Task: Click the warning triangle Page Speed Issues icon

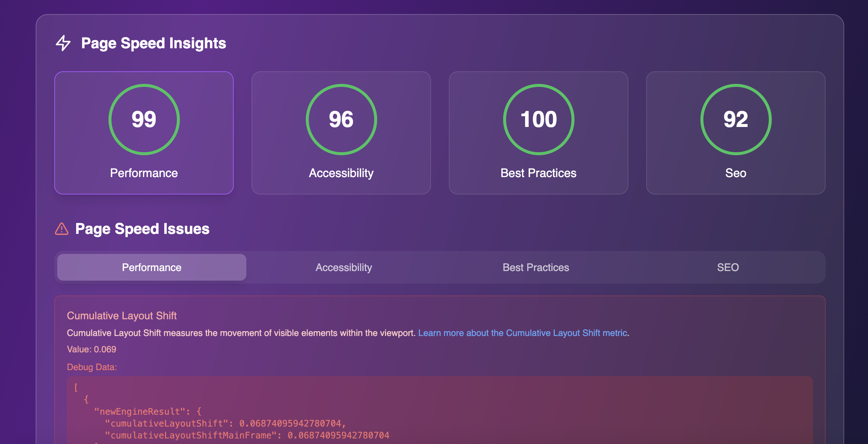Action: pyautogui.click(x=62, y=229)
